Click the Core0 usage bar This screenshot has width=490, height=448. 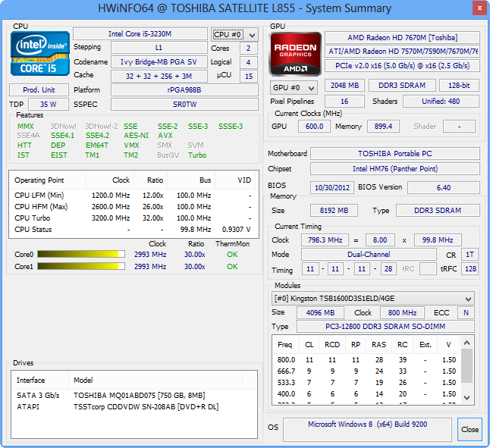(81, 254)
